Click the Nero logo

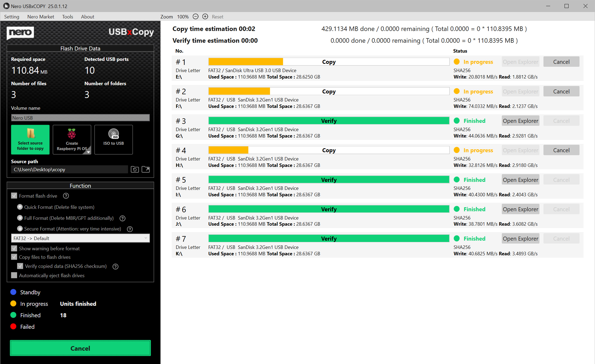click(20, 33)
